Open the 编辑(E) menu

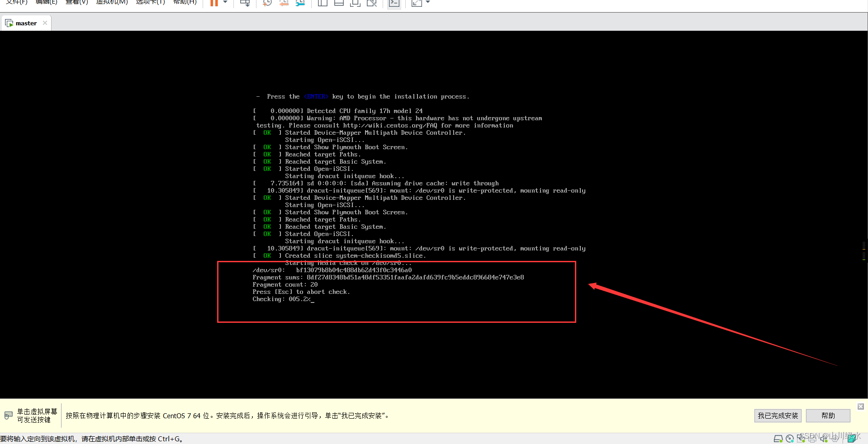coord(47,2)
